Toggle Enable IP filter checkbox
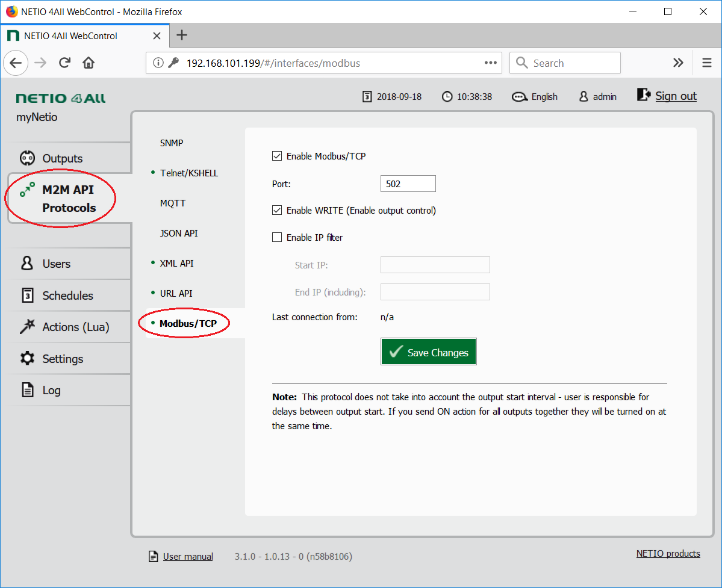This screenshot has width=722, height=588. [277, 237]
